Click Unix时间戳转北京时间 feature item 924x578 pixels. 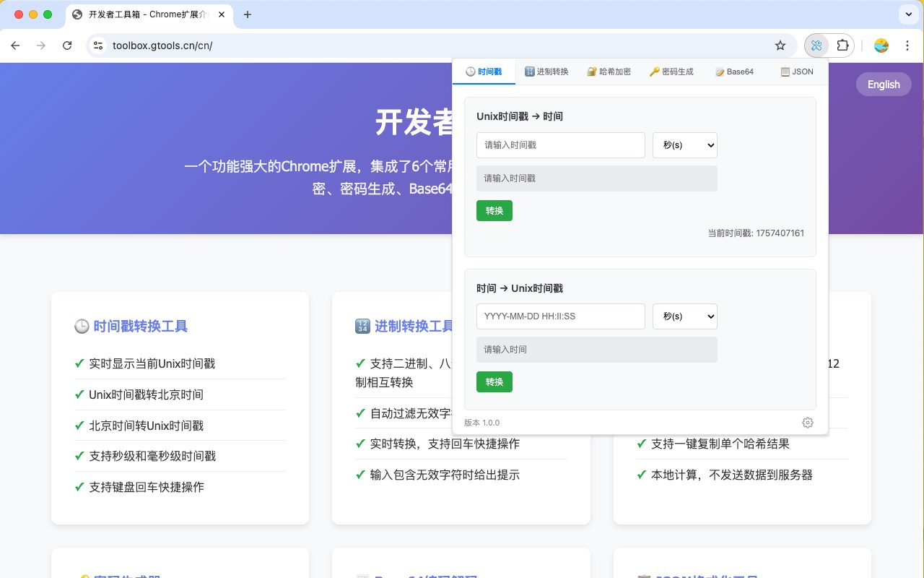tap(180, 394)
